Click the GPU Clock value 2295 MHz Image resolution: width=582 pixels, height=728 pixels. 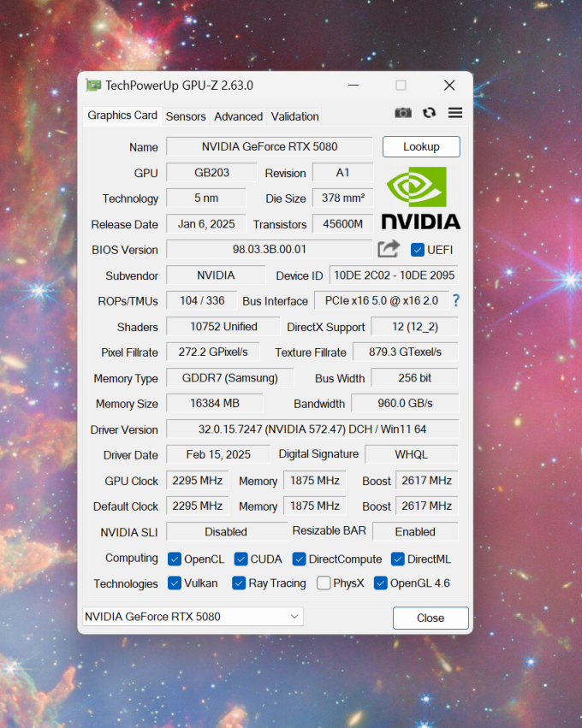tap(198, 481)
